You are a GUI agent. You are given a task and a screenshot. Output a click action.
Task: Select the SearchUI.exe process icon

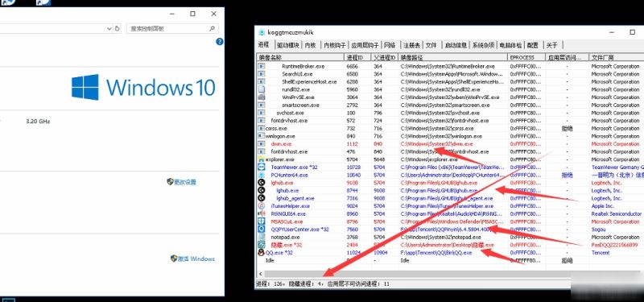tap(261, 74)
